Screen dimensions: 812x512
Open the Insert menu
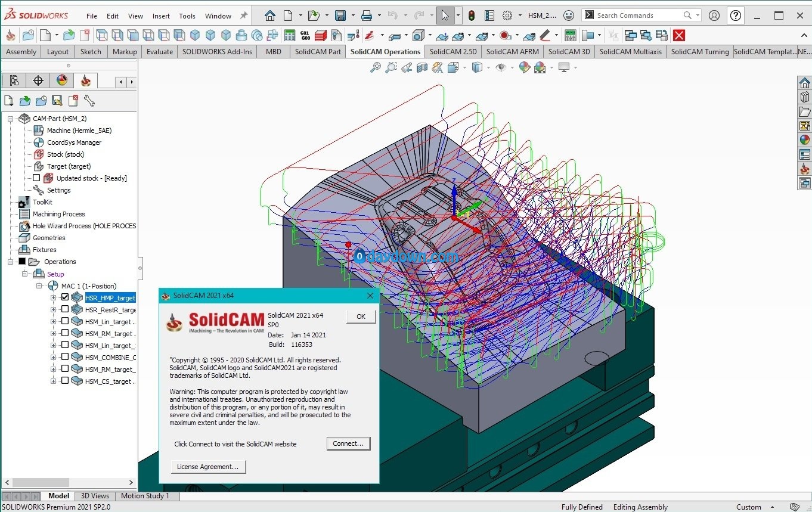(x=161, y=16)
